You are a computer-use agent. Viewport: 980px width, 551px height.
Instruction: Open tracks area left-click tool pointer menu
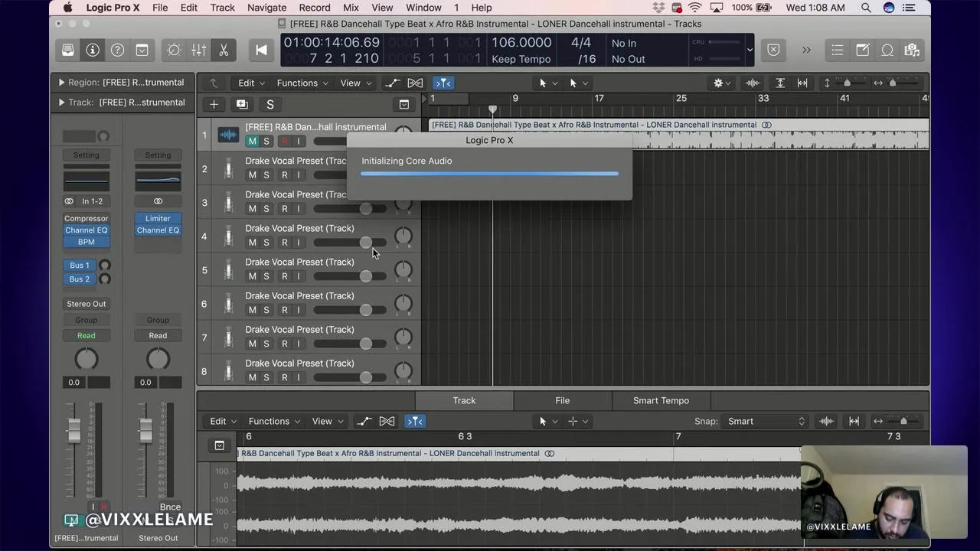coord(547,83)
